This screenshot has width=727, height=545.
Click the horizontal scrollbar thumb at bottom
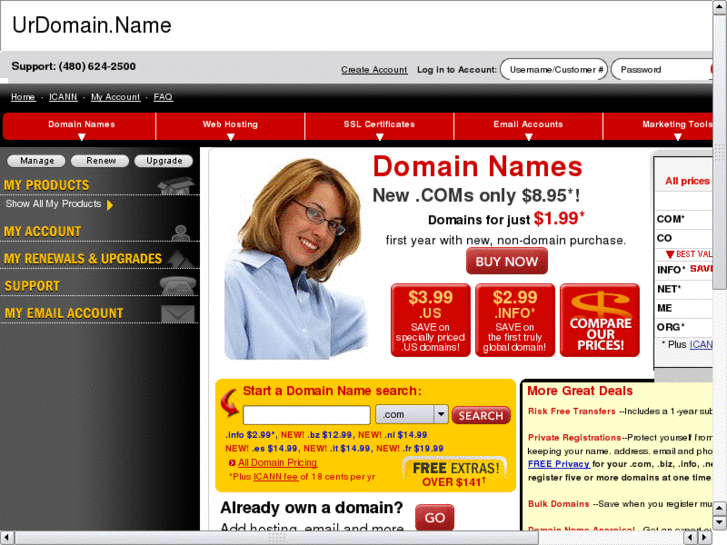point(277,538)
